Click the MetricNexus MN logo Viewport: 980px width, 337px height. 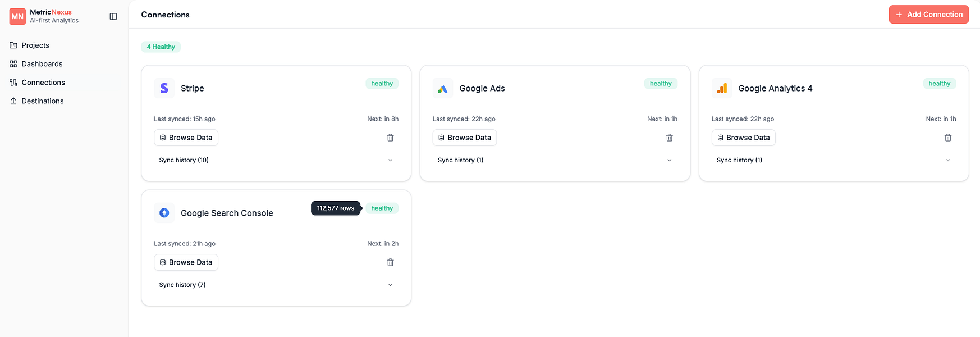[x=17, y=16]
